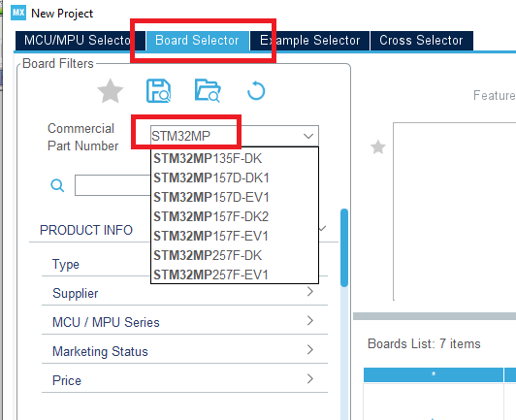
Task: Expand the Price filter
Action: (x=184, y=380)
